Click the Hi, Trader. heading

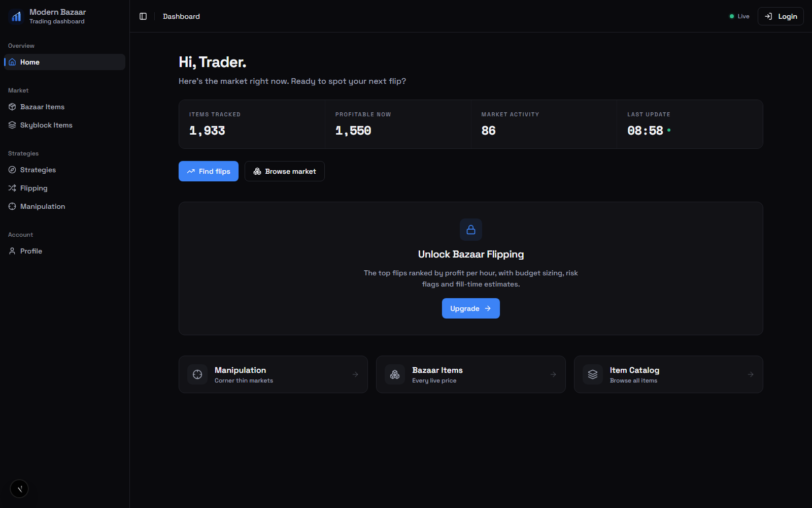coord(213,62)
